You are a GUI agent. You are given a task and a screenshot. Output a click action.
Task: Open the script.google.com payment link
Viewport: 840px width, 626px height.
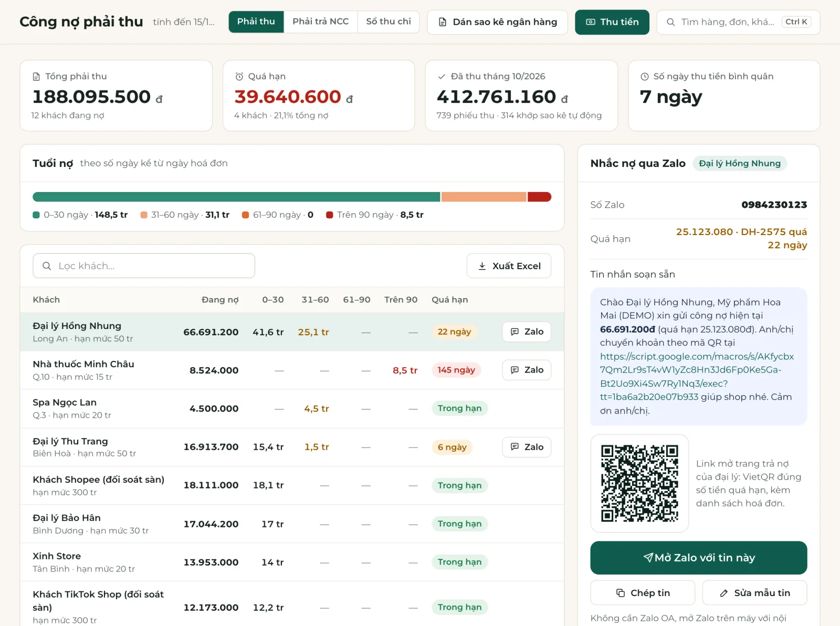697,376
